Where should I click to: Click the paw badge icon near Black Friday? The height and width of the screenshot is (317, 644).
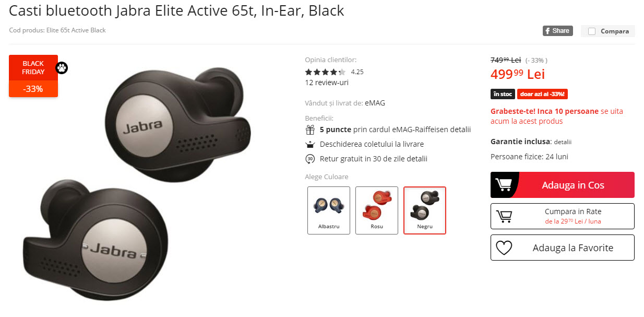click(x=62, y=68)
